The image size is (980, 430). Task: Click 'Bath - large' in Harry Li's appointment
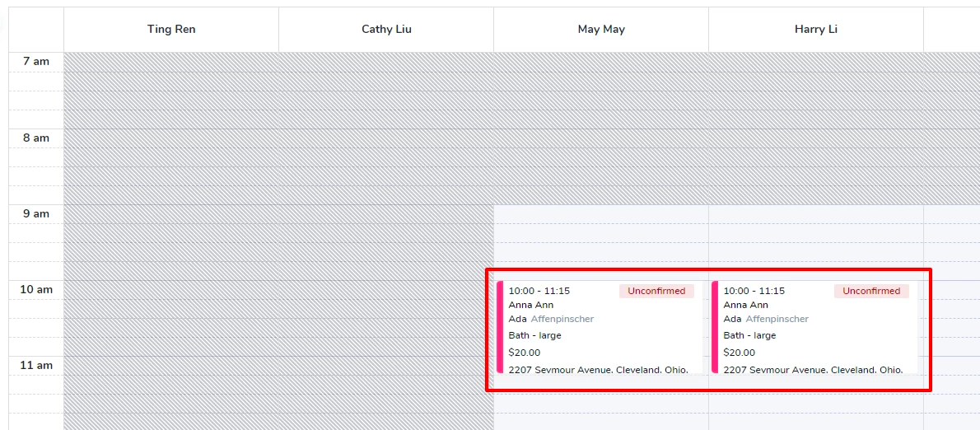coord(750,335)
